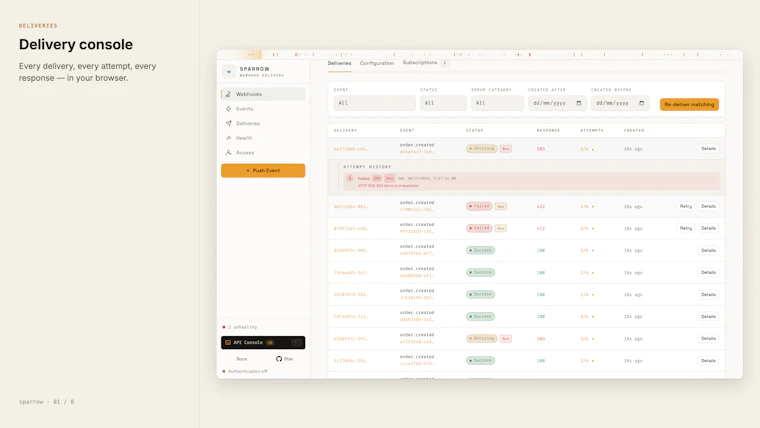Screen dimensions: 760x428
Task: Click the 503 response in first row
Action: pyautogui.click(x=541, y=149)
